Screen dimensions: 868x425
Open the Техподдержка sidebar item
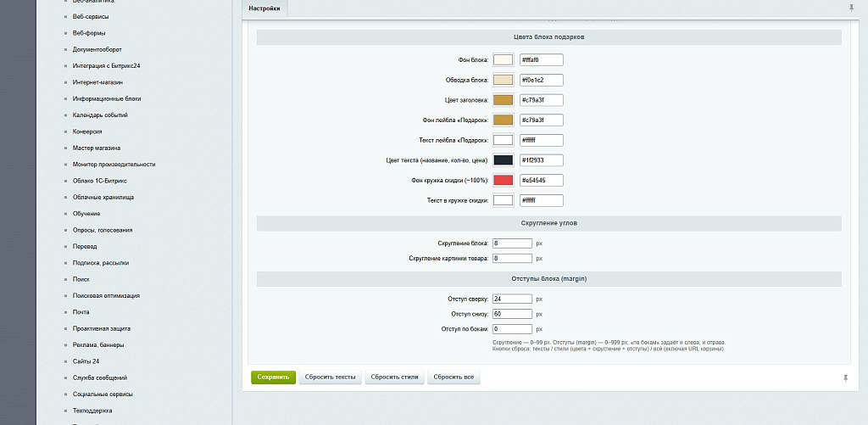(x=92, y=411)
